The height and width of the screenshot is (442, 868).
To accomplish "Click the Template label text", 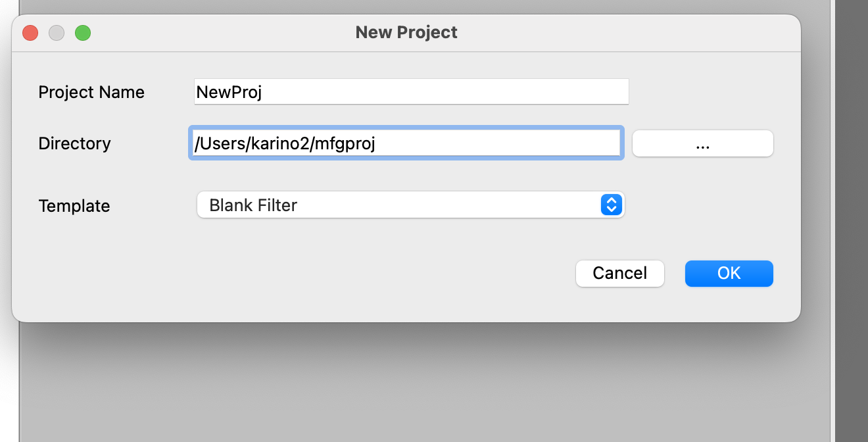I will [74, 205].
